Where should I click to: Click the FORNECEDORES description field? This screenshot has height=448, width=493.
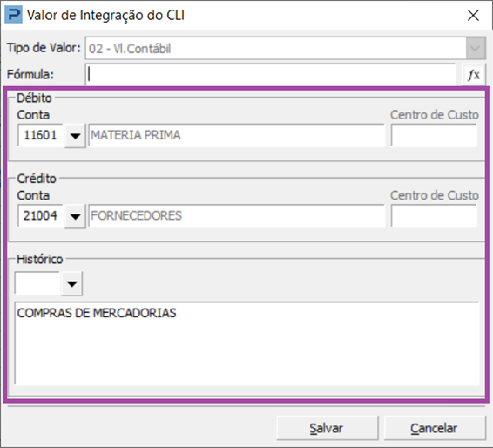(x=236, y=216)
